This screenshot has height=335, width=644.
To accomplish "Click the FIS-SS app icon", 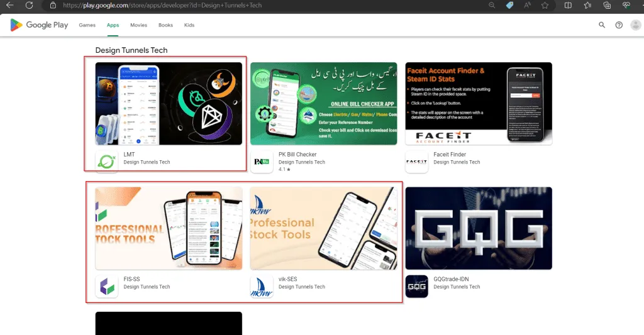I will (106, 287).
